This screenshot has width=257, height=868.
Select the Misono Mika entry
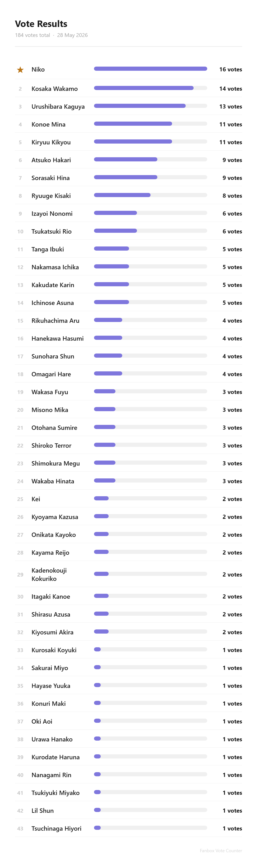click(128, 409)
